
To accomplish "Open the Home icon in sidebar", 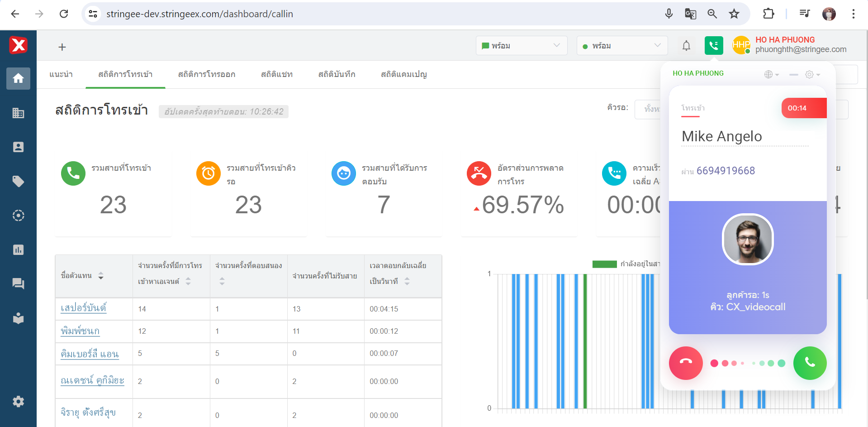I will pyautogui.click(x=18, y=78).
